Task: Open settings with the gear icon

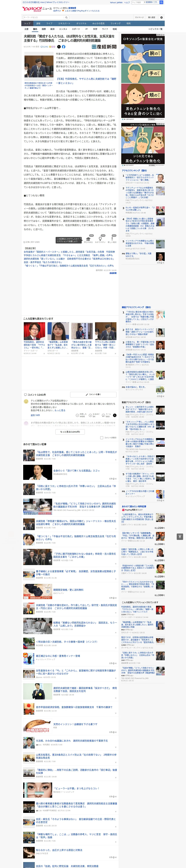Action: tap(161, 18)
